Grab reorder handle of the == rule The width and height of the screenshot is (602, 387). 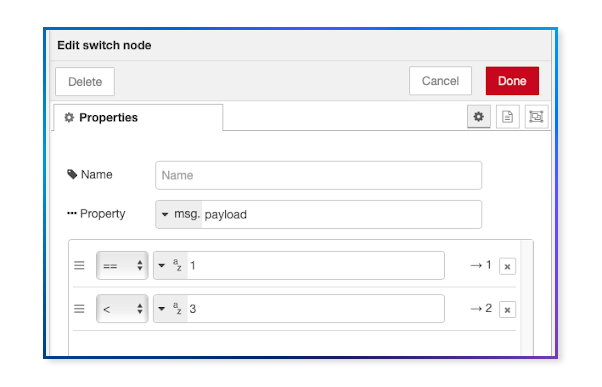tap(79, 265)
